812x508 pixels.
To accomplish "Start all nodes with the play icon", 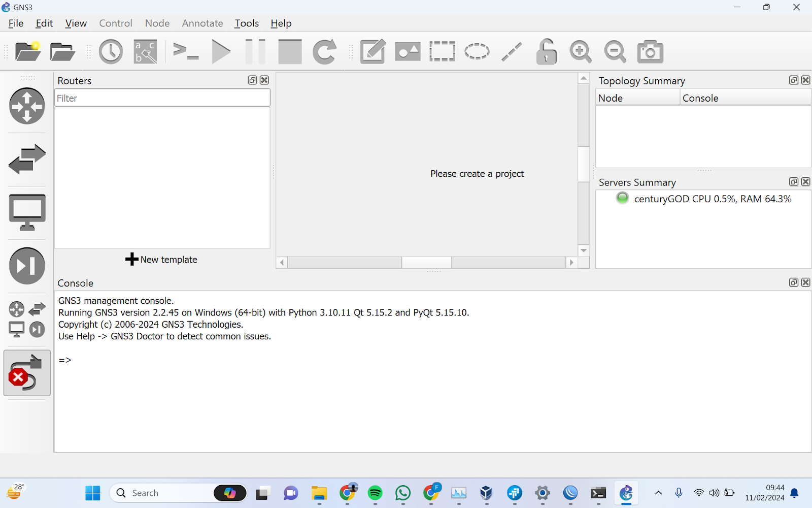I will coord(221,51).
